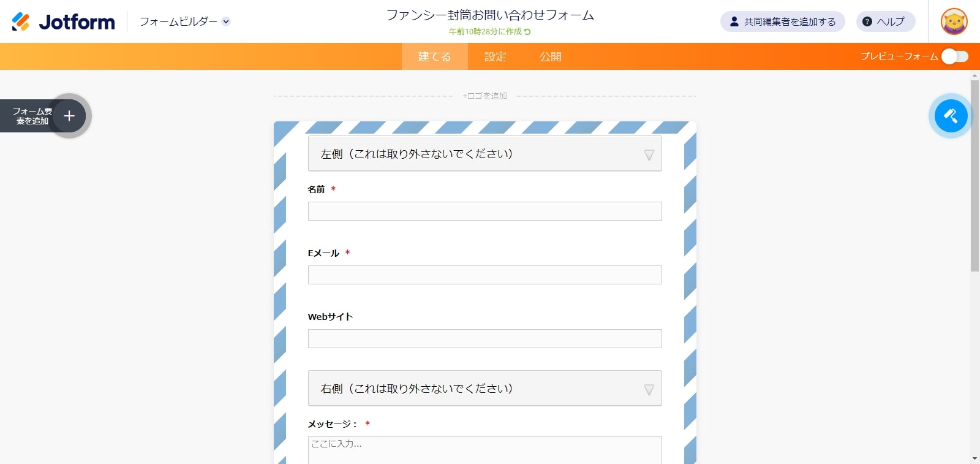Screen dimensions: 980x464
Task: Open the user avatar menu
Action: 954,21
